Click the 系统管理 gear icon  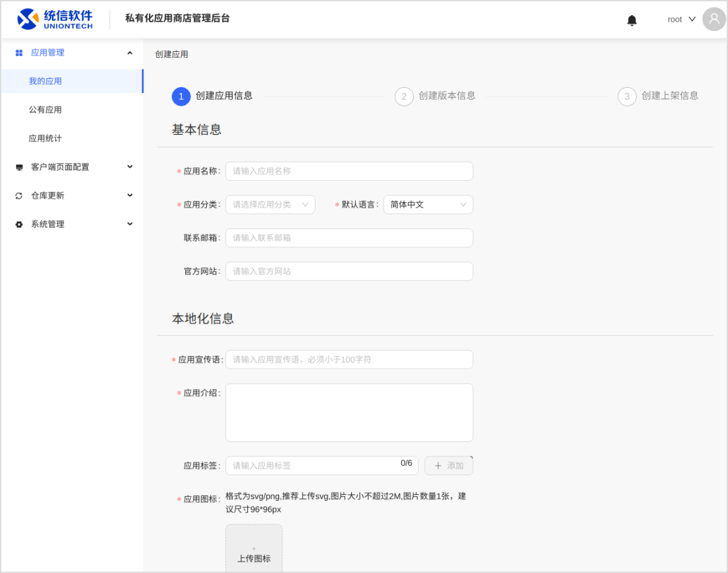coord(19,224)
